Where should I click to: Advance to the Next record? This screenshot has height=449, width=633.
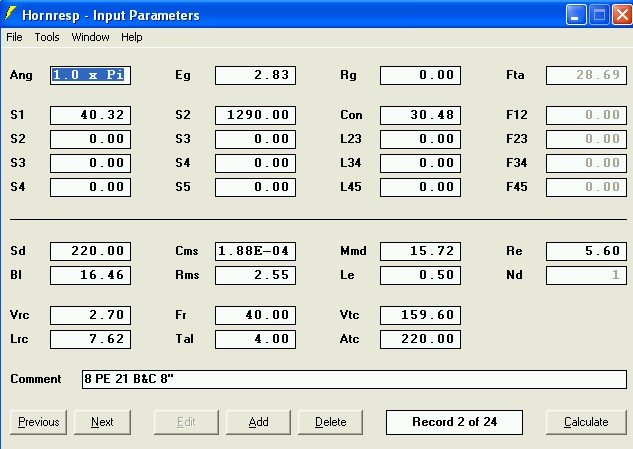click(x=102, y=422)
